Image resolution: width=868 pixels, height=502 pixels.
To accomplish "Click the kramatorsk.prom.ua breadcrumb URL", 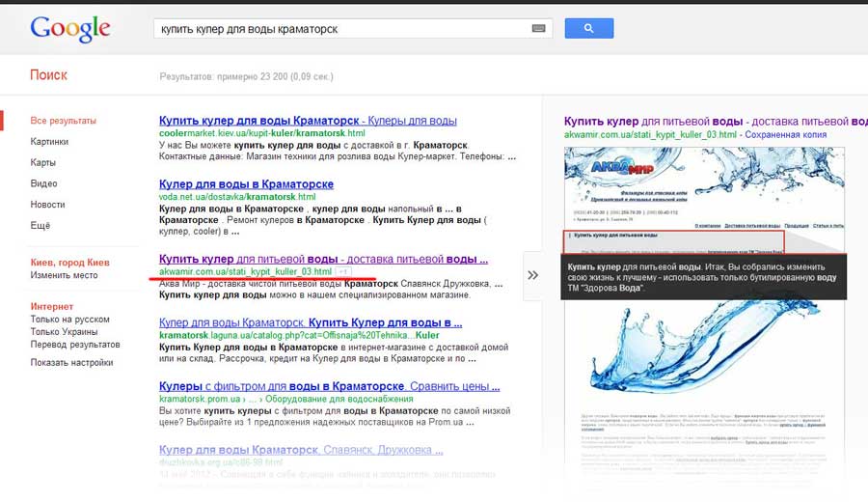I will click(285, 399).
